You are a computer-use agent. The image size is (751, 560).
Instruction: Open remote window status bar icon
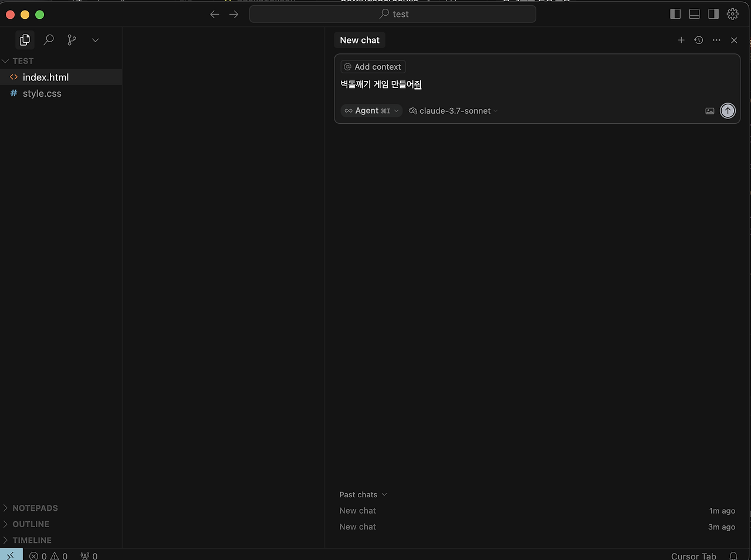[x=11, y=555]
